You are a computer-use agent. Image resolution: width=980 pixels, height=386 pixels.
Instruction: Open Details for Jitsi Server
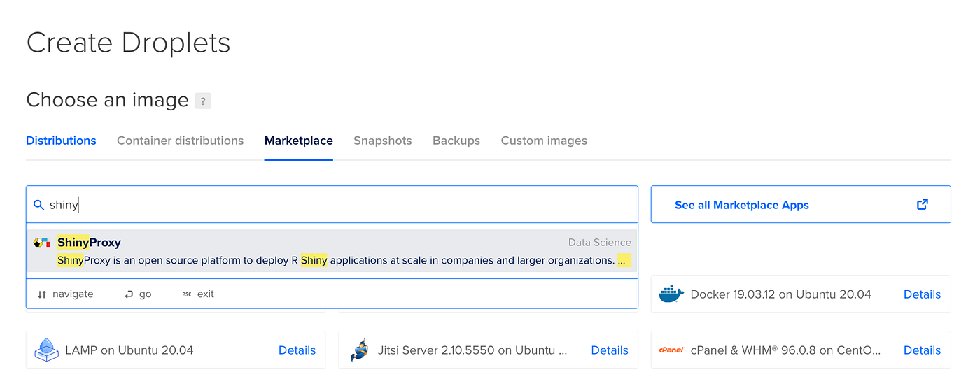pyautogui.click(x=610, y=350)
